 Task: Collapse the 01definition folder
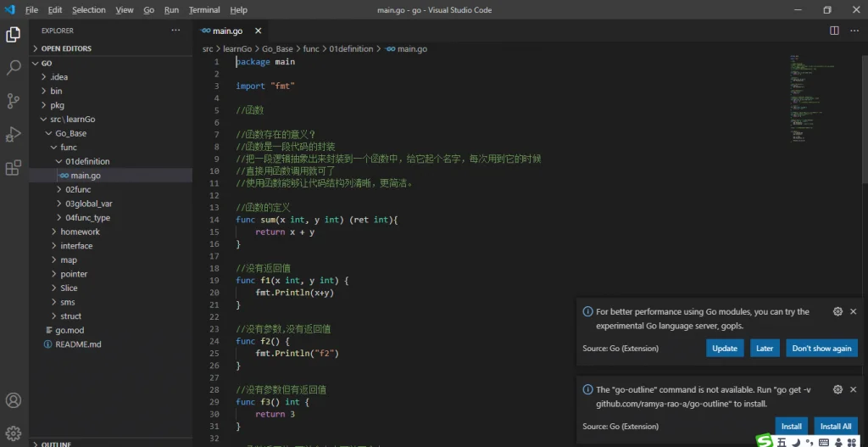(x=111, y=161)
